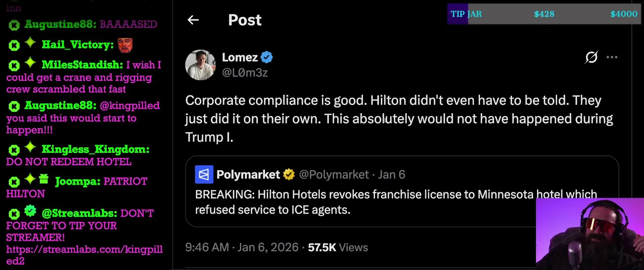644x270 pixels.
Task: Click the @Polymarket handle in quoted post
Action: pos(334,174)
